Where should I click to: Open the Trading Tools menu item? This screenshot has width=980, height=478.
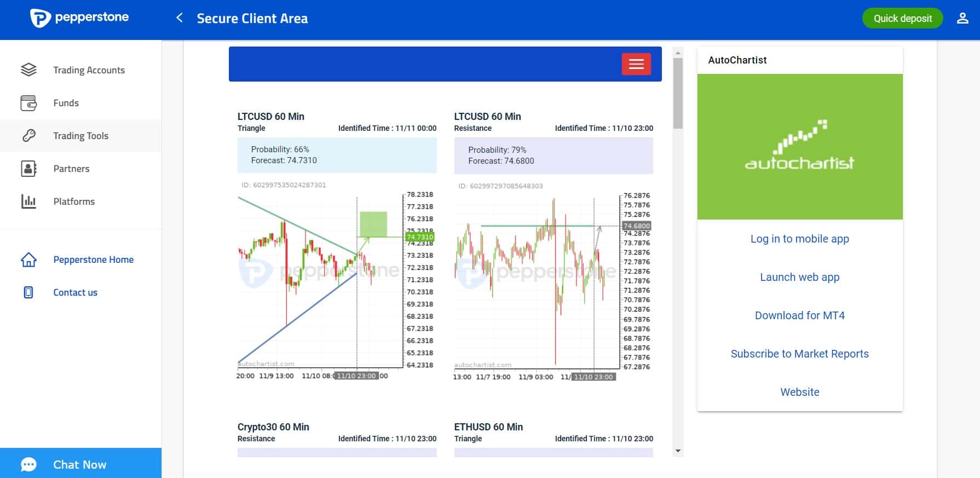click(x=81, y=136)
